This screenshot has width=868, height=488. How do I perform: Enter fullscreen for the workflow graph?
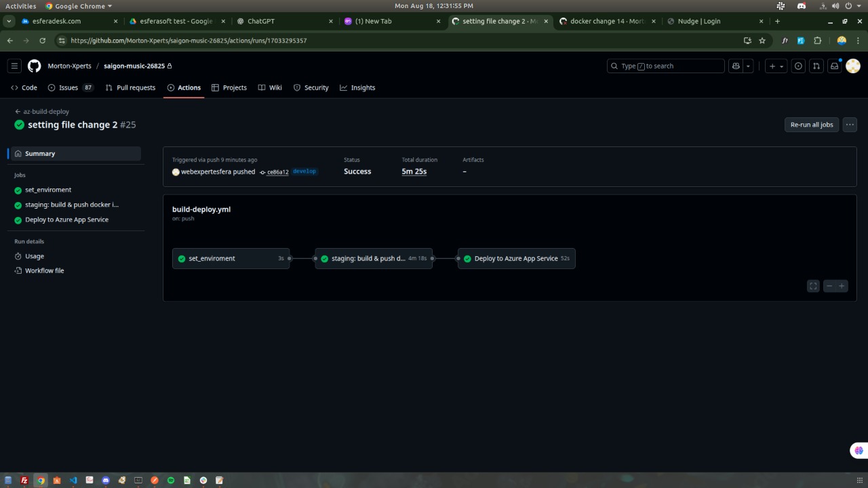pyautogui.click(x=813, y=286)
